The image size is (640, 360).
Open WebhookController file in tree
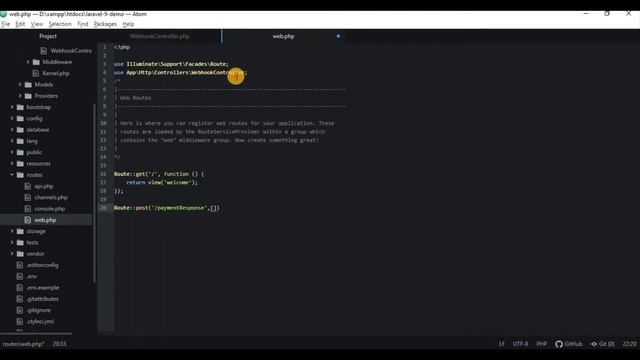point(71,51)
